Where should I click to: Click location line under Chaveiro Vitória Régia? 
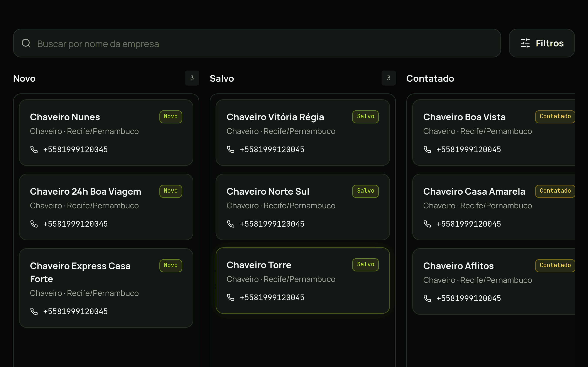281,131
